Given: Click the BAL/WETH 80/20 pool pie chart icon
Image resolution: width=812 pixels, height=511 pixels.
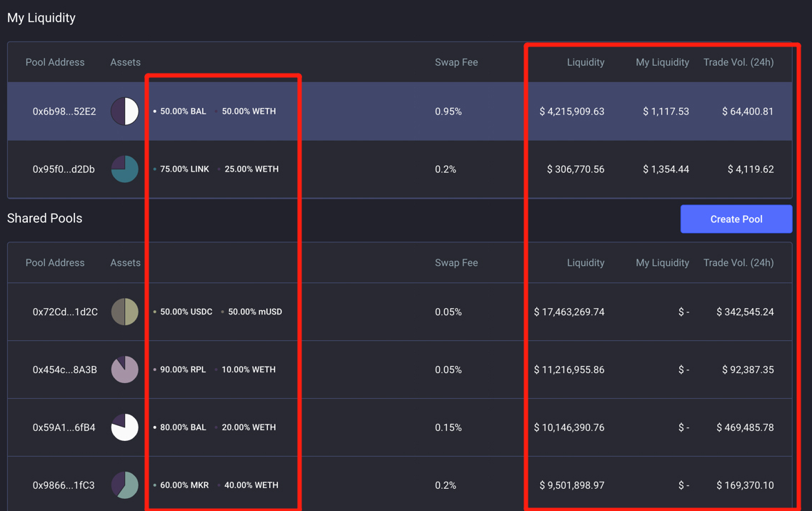Looking at the screenshot, I should (124, 427).
